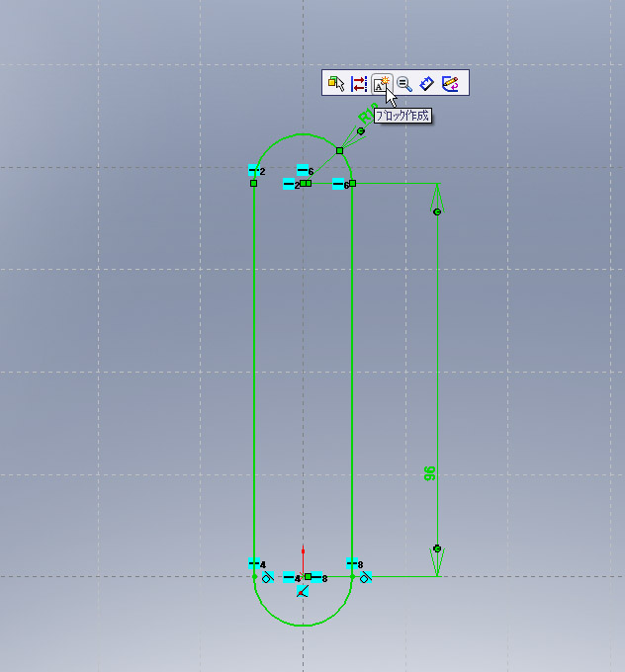Image resolution: width=625 pixels, height=672 pixels.
Task: Click the blue dimension tag icon in toolbar
Action: [427, 84]
